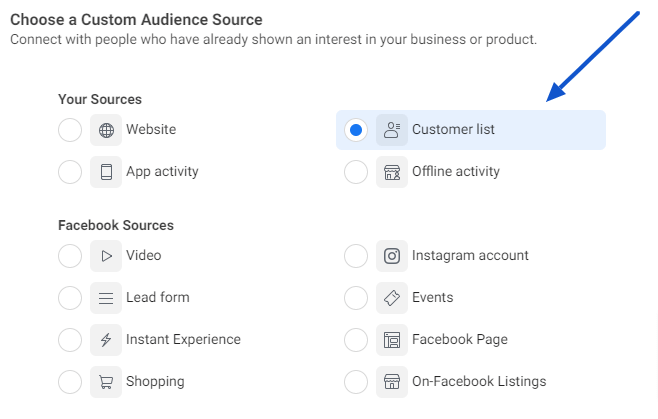Select the Website radio button
This screenshot has height=419, width=658.
70,130
